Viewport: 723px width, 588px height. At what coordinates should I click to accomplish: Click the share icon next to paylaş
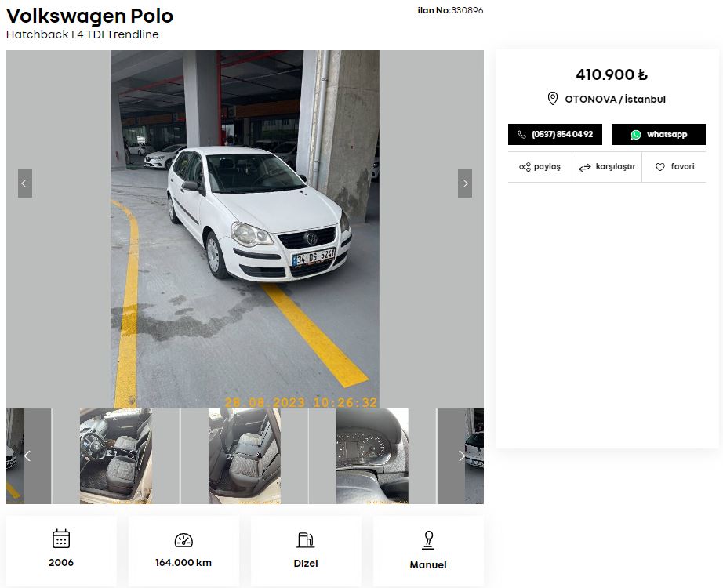pyautogui.click(x=525, y=167)
